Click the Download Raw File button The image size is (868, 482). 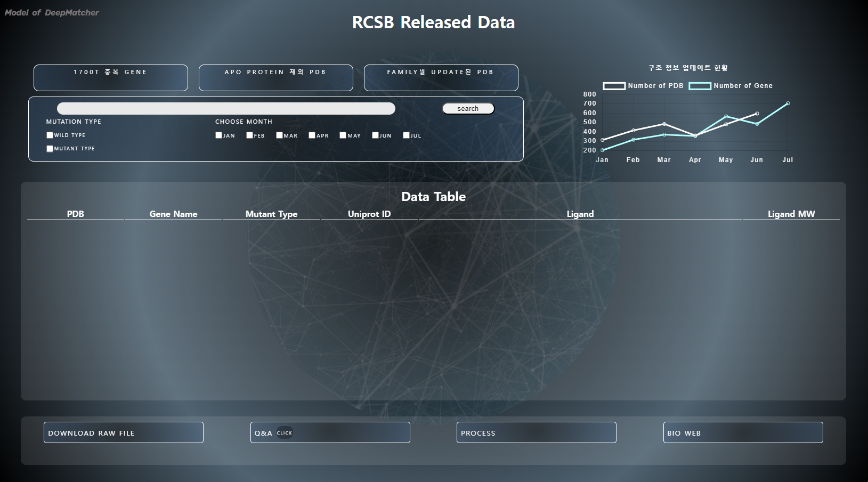pyautogui.click(x=123, y=432)
